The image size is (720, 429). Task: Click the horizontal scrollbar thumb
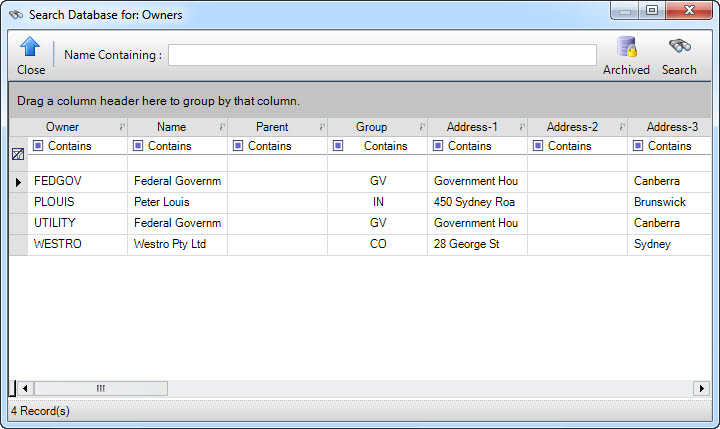click(101, 388)
